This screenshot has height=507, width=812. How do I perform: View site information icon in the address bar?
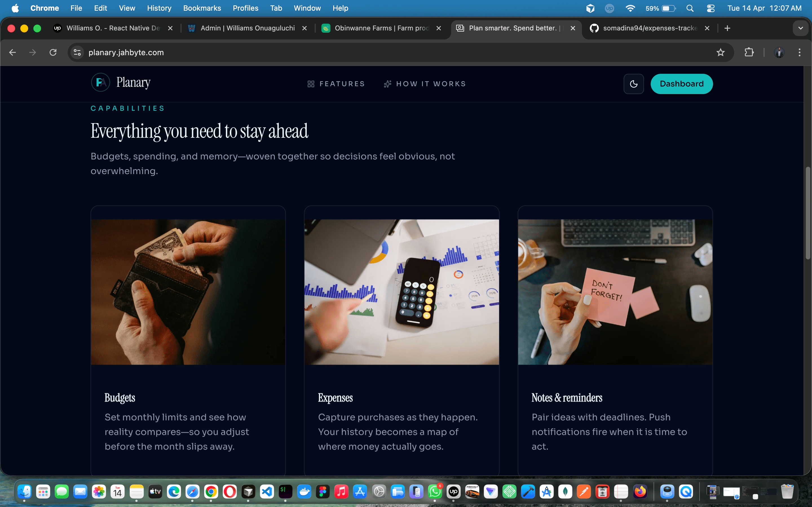point(77,52)
